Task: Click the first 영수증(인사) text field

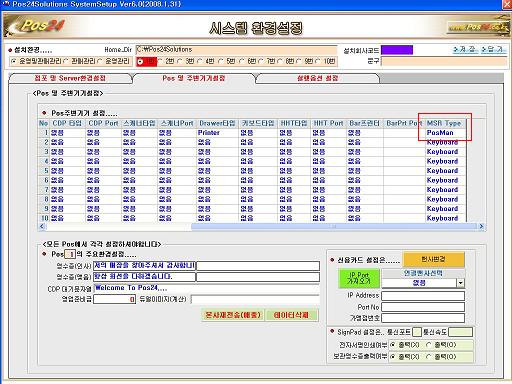Action: coord(144,265)
